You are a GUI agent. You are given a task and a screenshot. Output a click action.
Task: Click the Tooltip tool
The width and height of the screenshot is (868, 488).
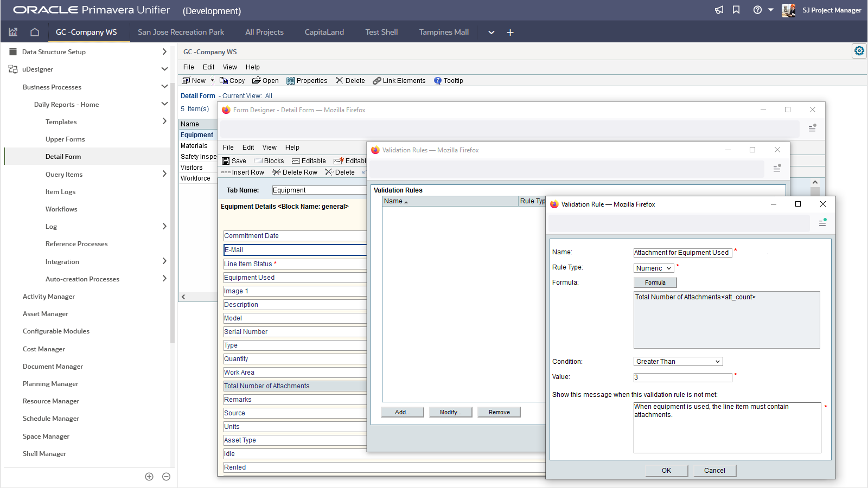tap(449, 80)
